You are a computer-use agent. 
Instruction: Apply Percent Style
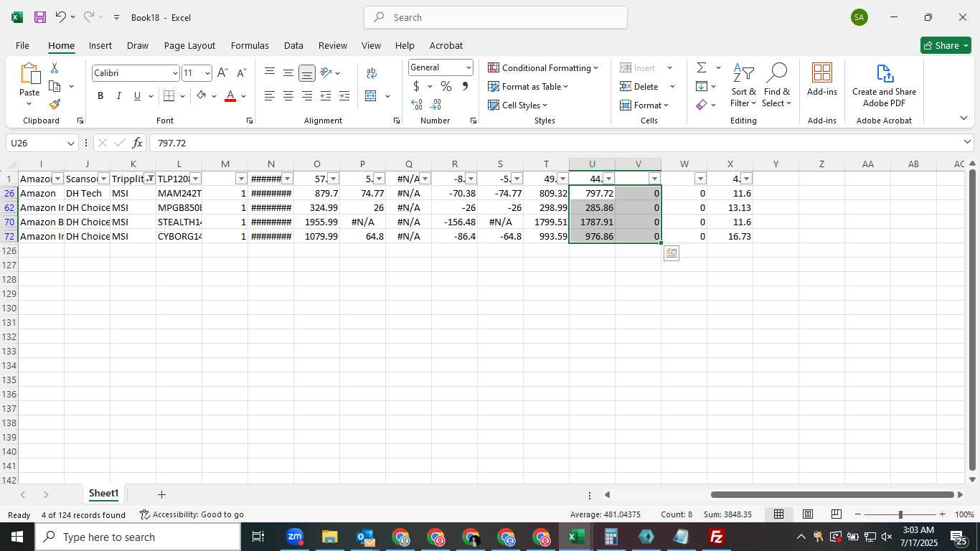tap(446, 86)
